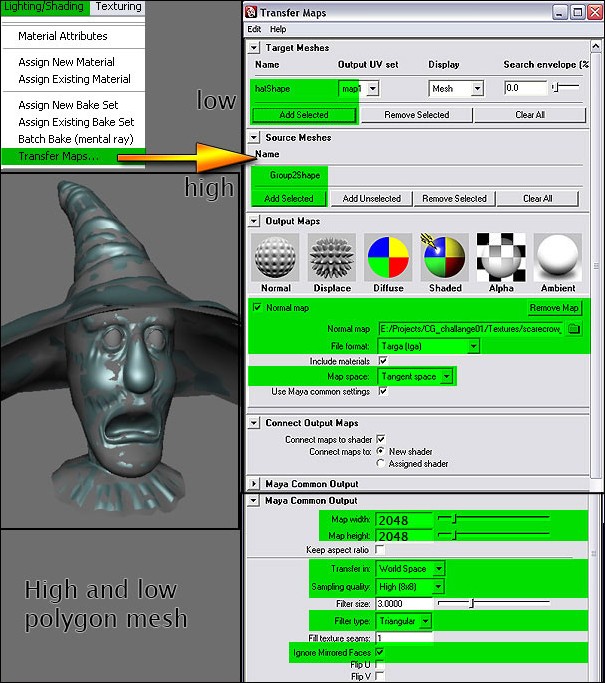Select the Displace map output icon

coord(331,257)
